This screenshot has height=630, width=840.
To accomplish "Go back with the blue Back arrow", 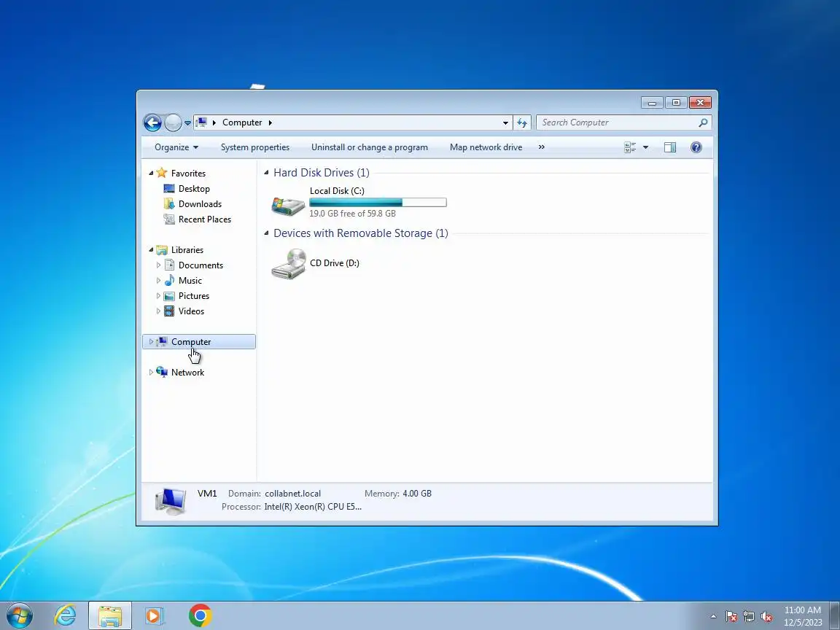I will pyautogui.click(x=152, y=122).
